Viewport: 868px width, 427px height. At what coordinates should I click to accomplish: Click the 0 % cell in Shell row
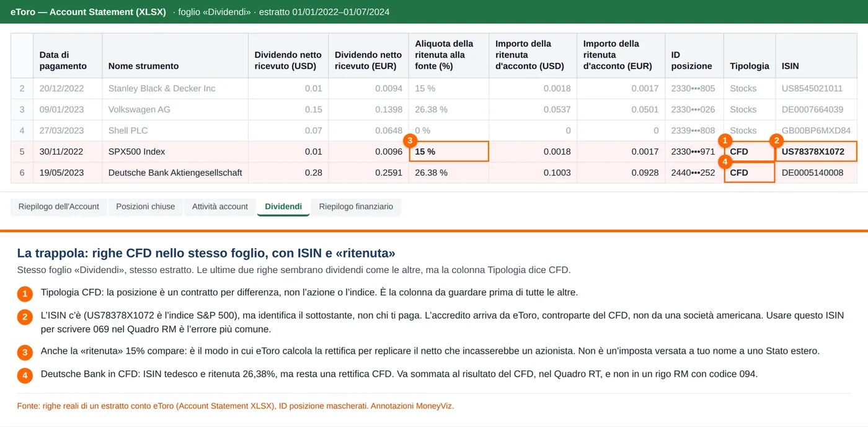click(449, 131)
